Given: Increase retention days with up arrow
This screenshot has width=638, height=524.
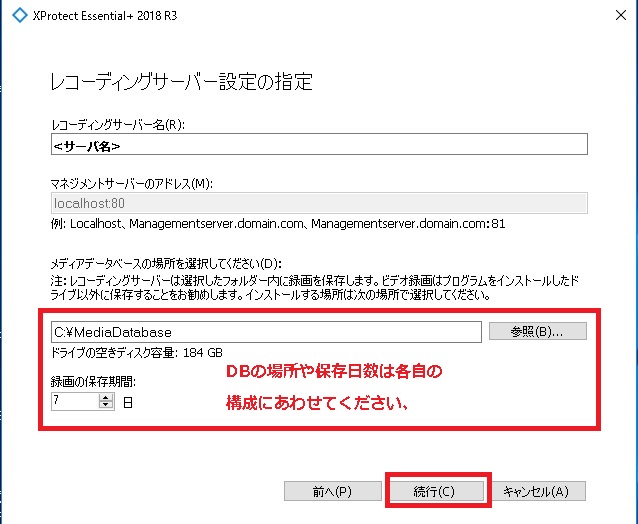Looking at the screenshot, I should [106, 397].
